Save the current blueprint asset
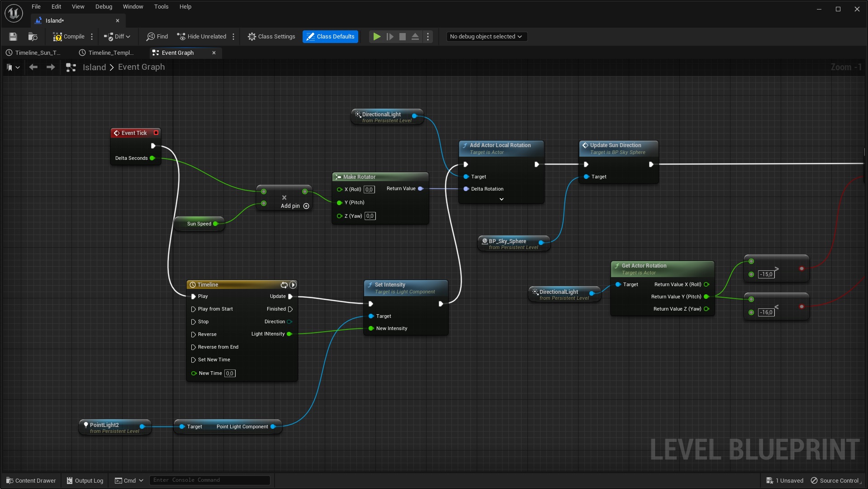This screenshot has width=868, height=489. (13, 37)
